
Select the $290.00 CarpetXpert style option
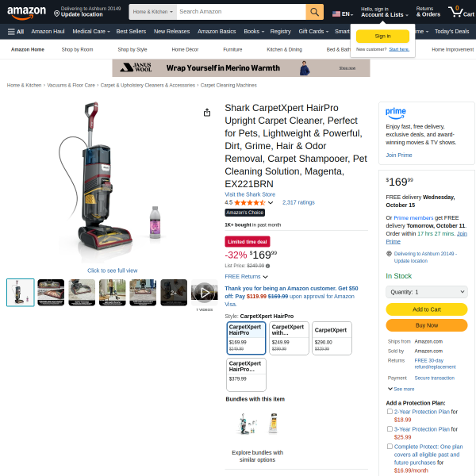coord(332,338)
